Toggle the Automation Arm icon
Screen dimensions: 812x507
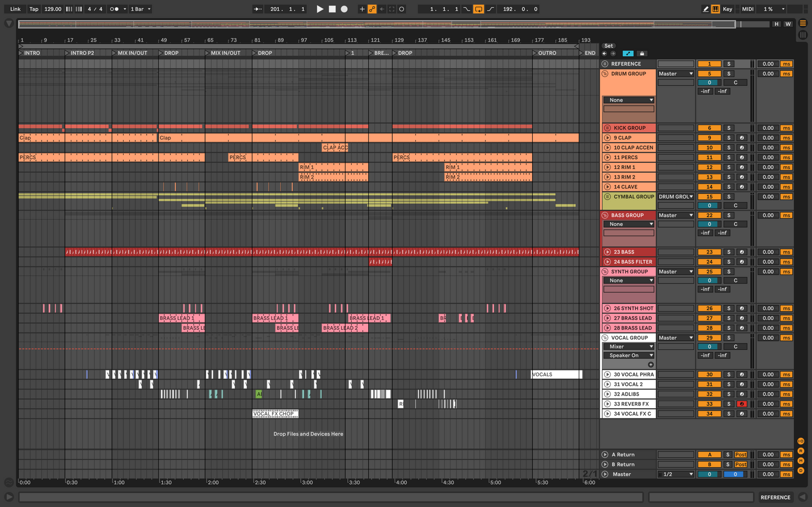[x=372, y=9]
